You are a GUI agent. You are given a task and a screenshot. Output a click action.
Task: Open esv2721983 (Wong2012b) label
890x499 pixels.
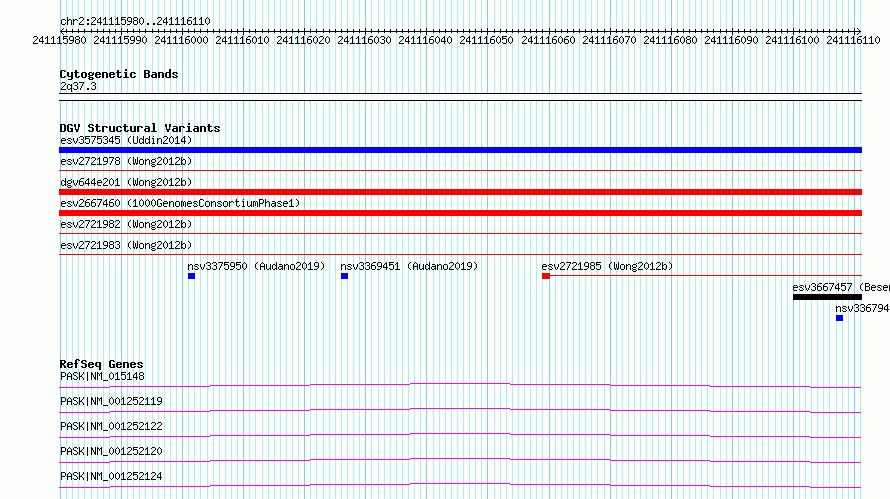pos(126,245)
